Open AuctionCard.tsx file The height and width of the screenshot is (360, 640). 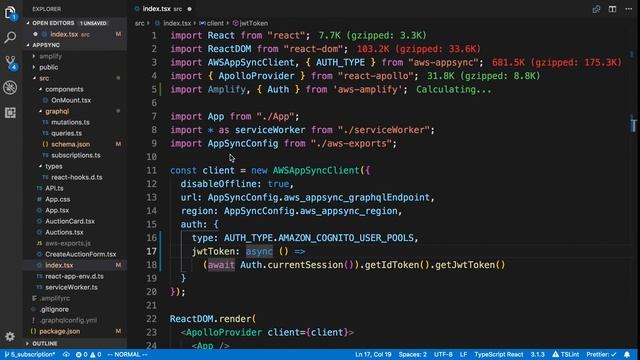tap(75, 221)
